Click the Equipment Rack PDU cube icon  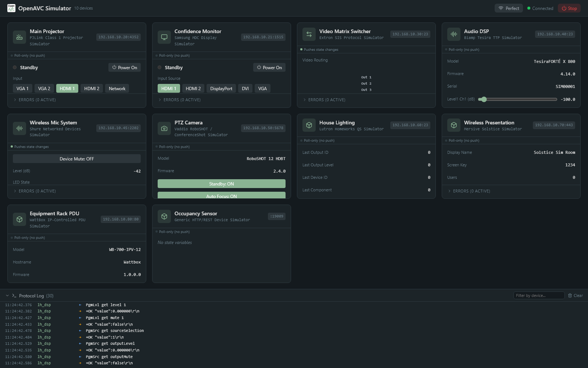[19, 219]
